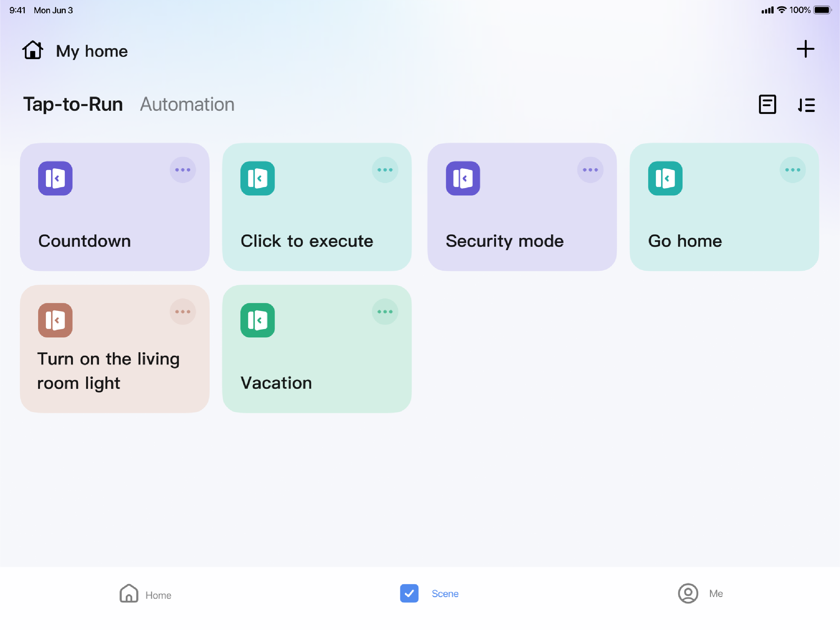
Task: Select the Scene checkmark tab icon
Action: pyautogui.click(x=409, y=593)
